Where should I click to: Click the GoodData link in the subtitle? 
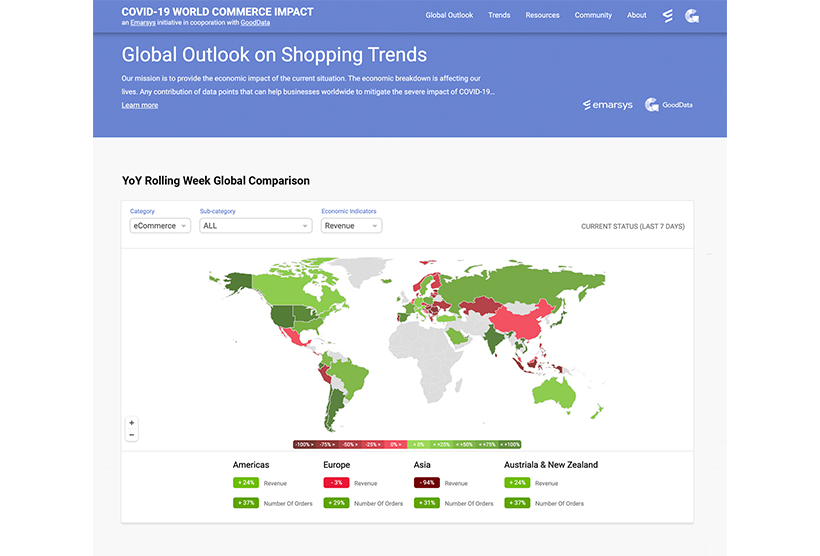(256, 23)
